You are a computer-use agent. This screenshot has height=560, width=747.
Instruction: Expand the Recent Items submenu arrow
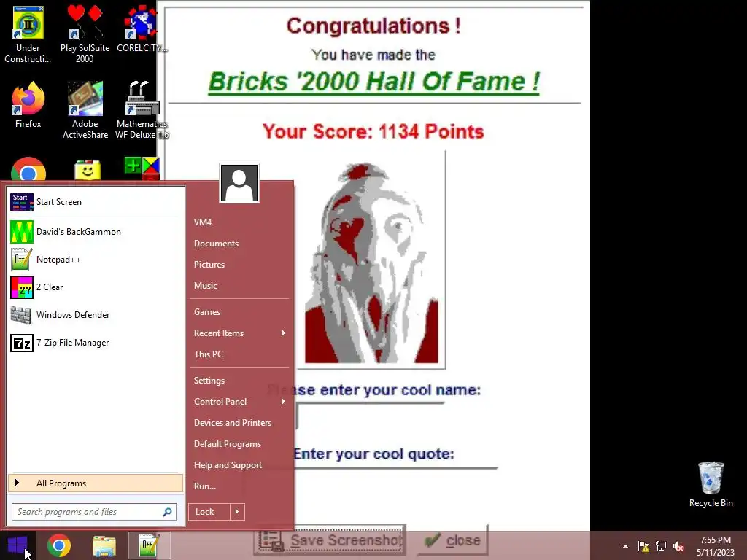click(284, 332)
